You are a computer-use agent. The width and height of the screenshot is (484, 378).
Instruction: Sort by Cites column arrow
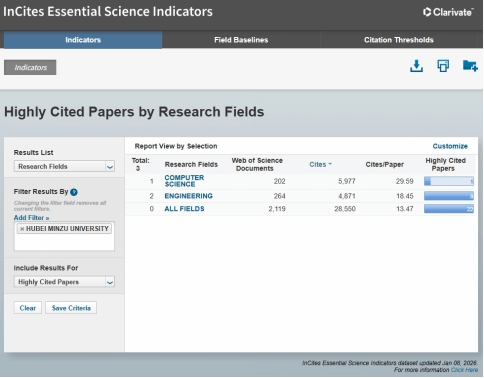[330, 164]
